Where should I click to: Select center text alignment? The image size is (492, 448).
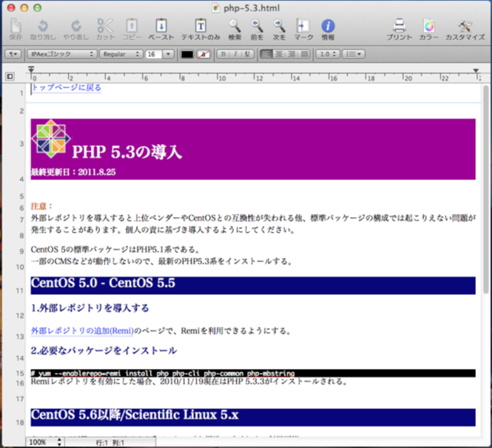pos(279,54)
